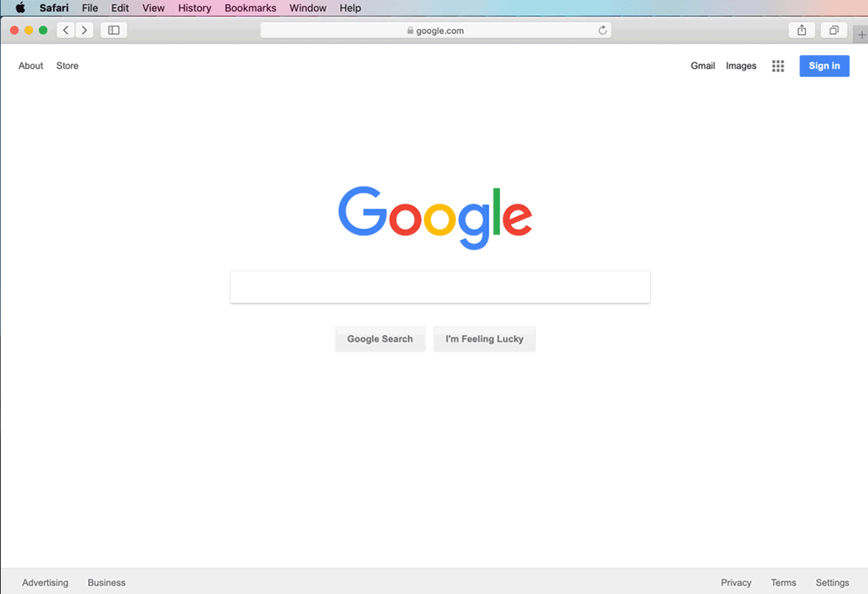Image resolution: width=868 pixels, height=594 pixels.
Task: Click the Google logo
Action: tap(435, 218)
